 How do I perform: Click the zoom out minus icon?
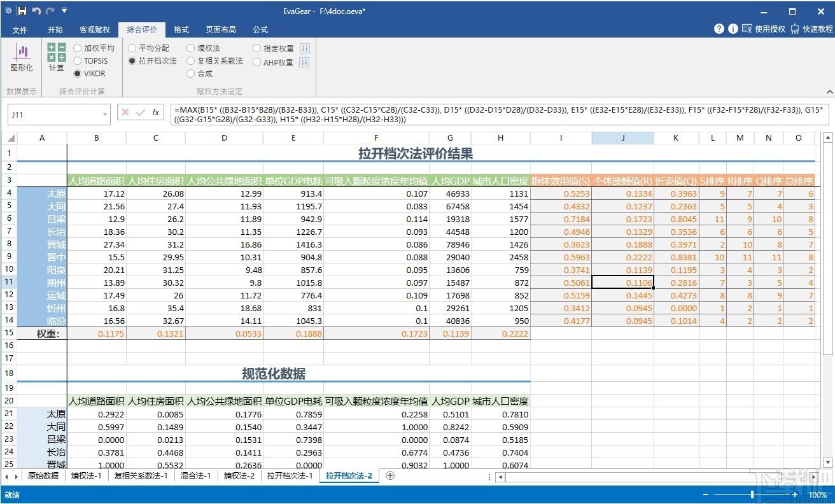[x=705, y=494]
